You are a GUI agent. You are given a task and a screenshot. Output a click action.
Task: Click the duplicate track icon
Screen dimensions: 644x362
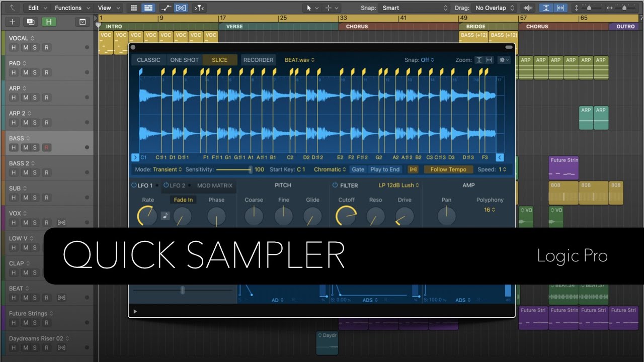31,22
